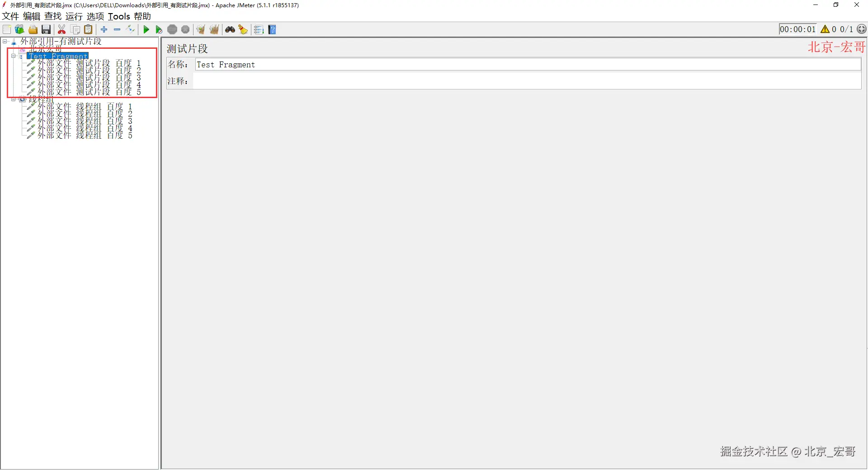
Task: Click the Help question mark icon
Action: click(x=272, y=30)
